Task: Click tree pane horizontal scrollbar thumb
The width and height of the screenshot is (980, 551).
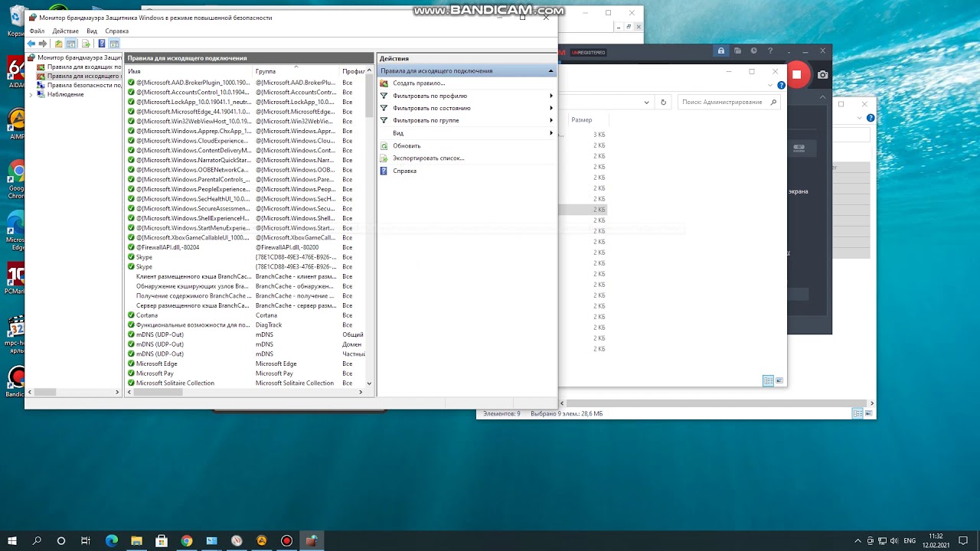Action: [x=45, y=392]
